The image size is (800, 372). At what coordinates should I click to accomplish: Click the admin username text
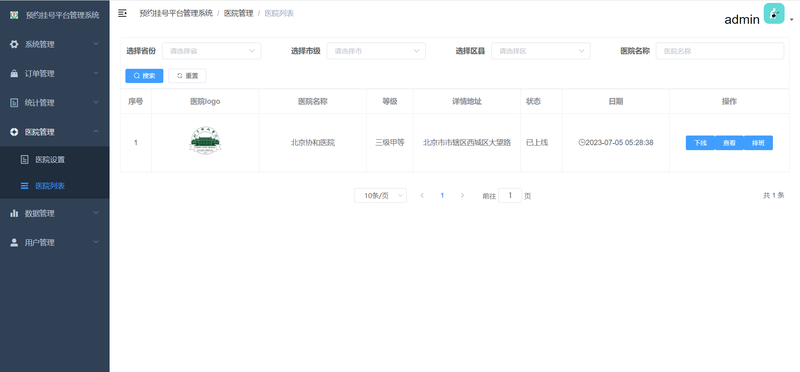742,19
